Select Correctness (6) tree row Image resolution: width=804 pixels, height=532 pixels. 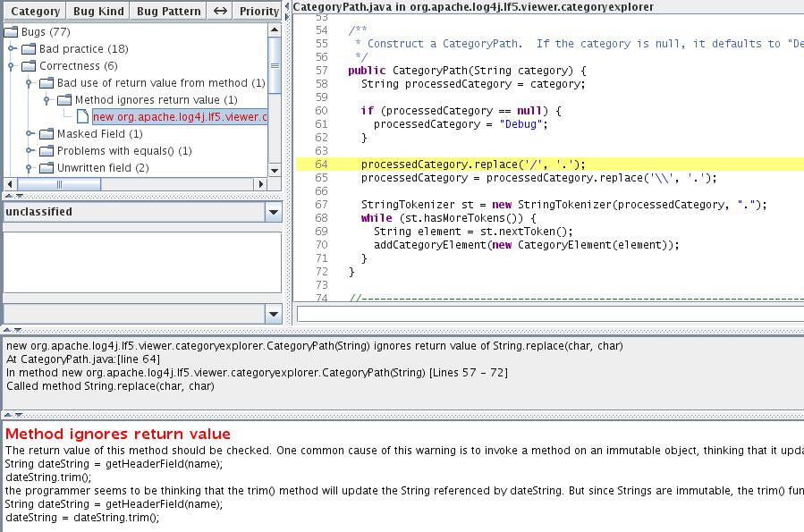[x=79, y=65]
